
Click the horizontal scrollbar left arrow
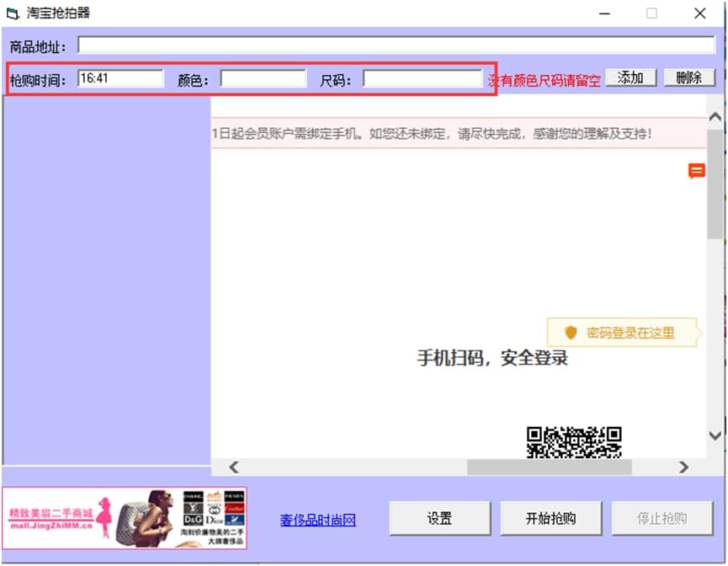[x=234, y=467]
